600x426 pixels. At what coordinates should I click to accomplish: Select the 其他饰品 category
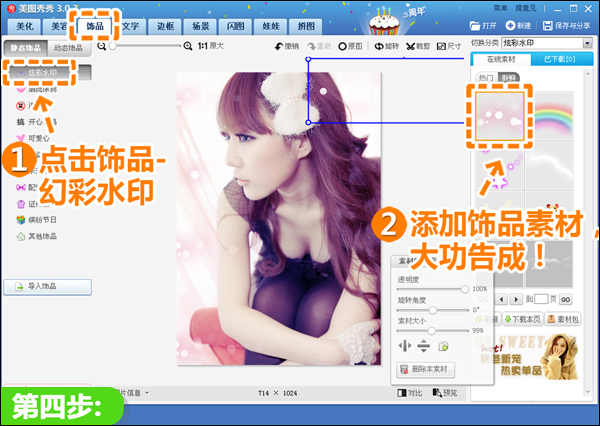point(36,236)
